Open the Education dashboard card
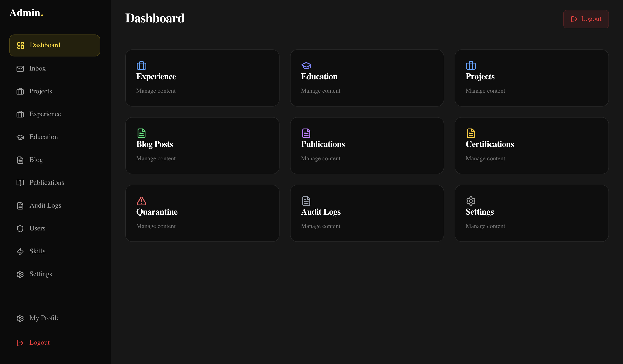Viewport: 623px width, 364px height. pos(367,78)
